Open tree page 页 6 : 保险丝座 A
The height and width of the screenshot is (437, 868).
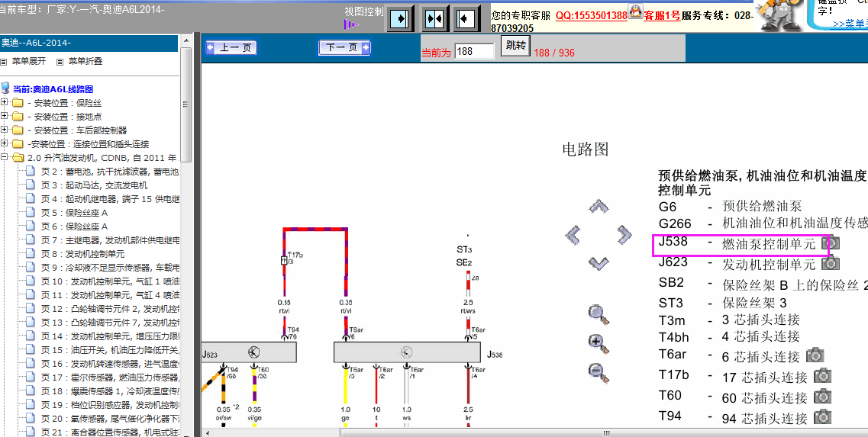point(74,227)
